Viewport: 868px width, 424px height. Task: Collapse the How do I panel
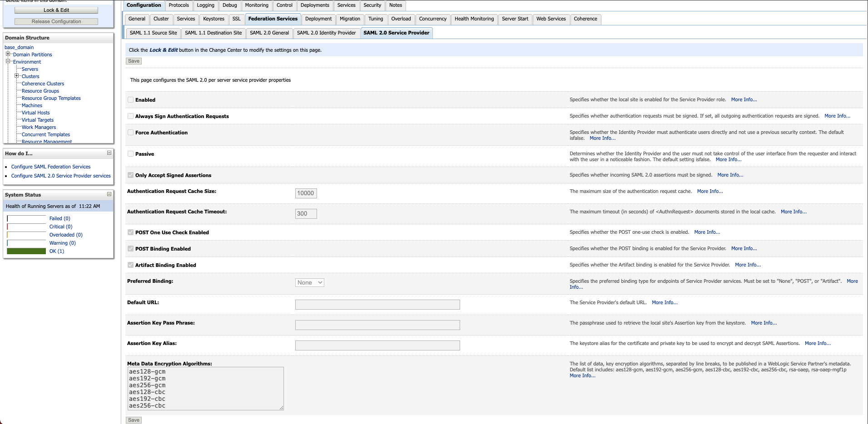click(109, 153)
